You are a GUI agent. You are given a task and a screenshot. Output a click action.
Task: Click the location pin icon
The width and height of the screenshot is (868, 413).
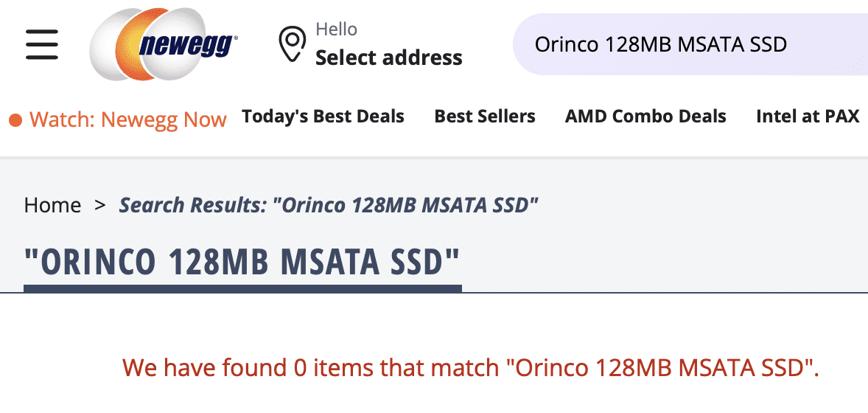pos(292,44)
